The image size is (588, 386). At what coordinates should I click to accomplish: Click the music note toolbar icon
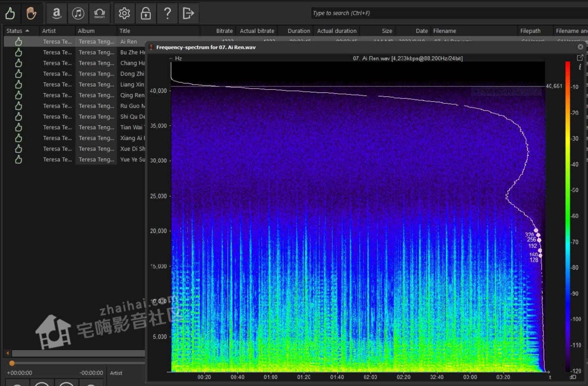click(78, 13)
